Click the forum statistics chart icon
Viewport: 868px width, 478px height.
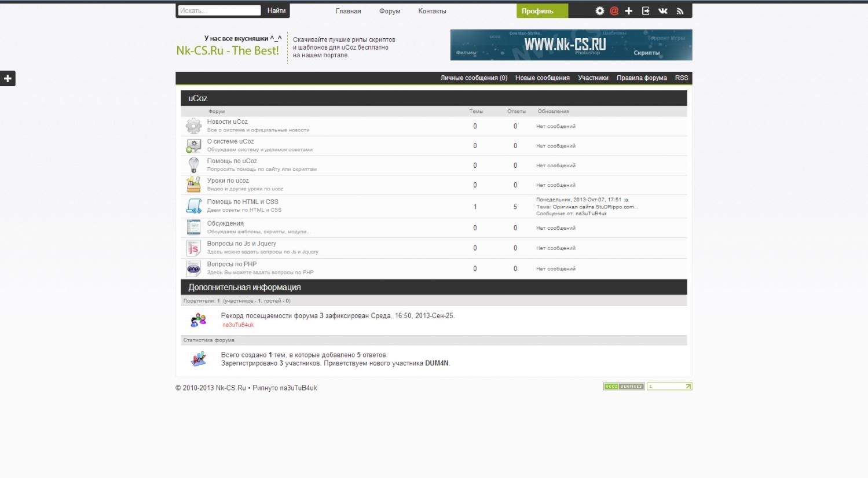pos(199,359)
